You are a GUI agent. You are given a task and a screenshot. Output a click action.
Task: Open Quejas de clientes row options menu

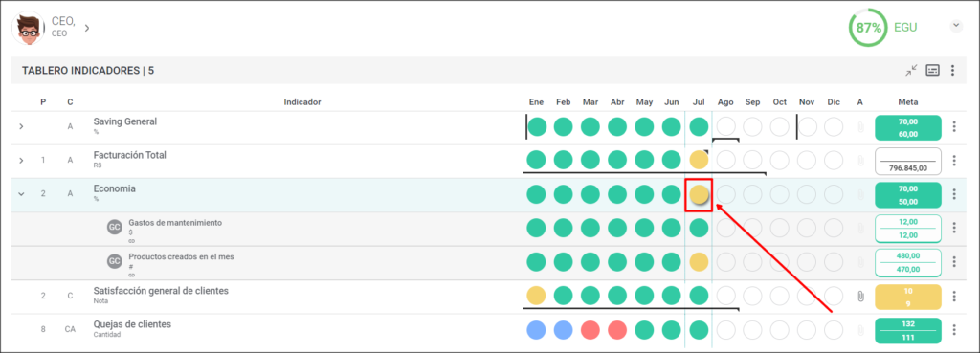954,329
